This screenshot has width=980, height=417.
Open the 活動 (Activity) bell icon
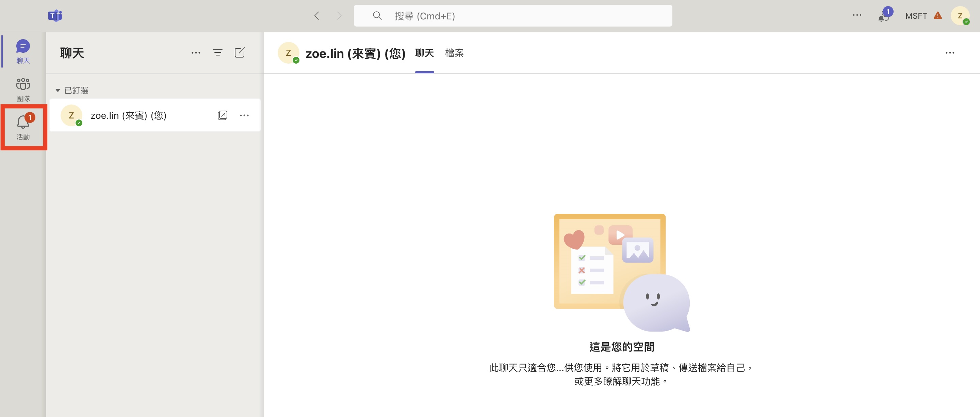click(x=23, y=127)
